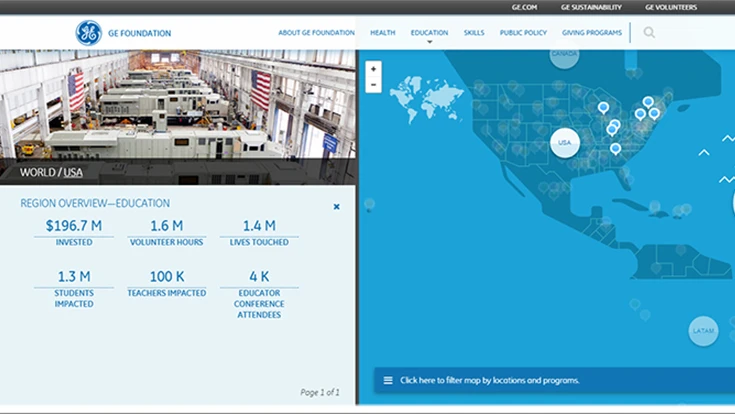Select the LATAM region bubble

click(703, 331)
